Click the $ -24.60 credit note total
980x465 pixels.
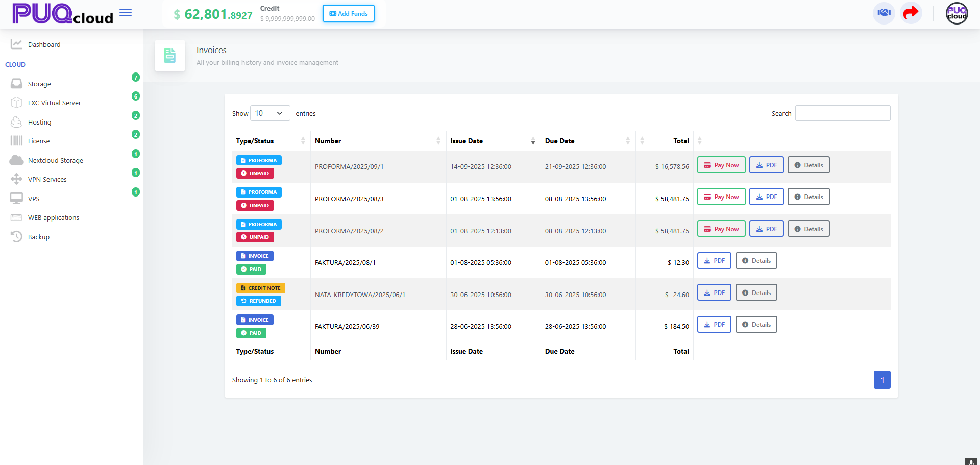point(677,295)
